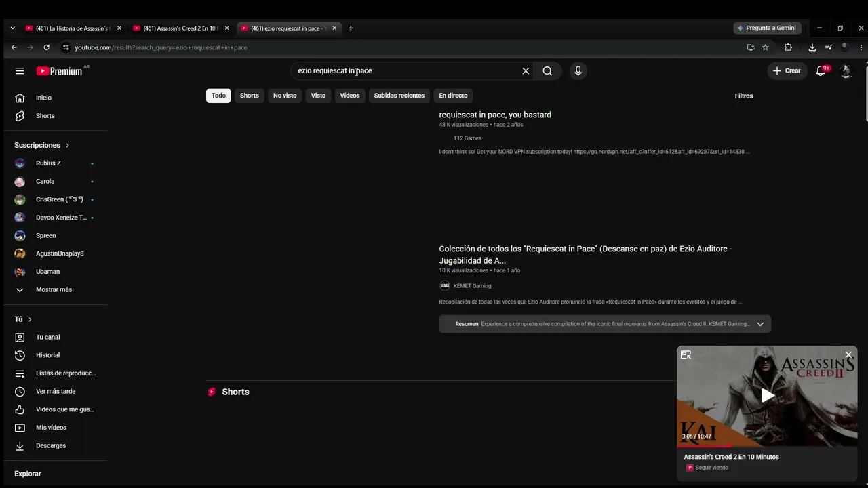Click the Crear button
Viewport: 868px width, 488px height.
tap(787, 70)
